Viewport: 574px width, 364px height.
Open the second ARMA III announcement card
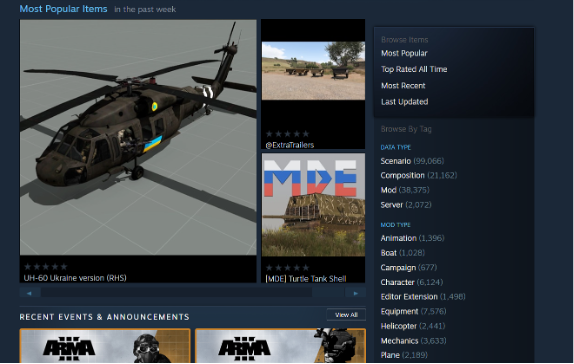(280, 346)
